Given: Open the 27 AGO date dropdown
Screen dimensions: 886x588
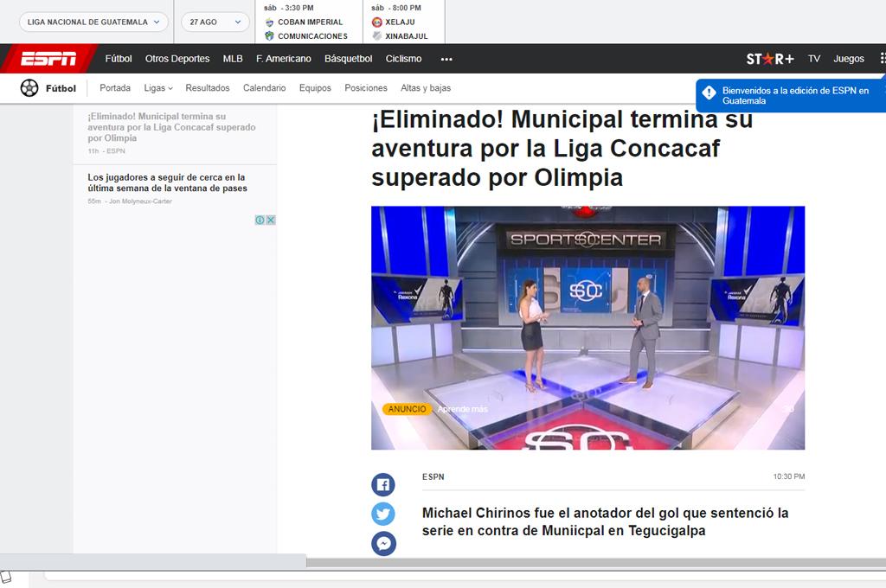Looking at the screenshot, I should pyautogui.click(x=213, y=22).
